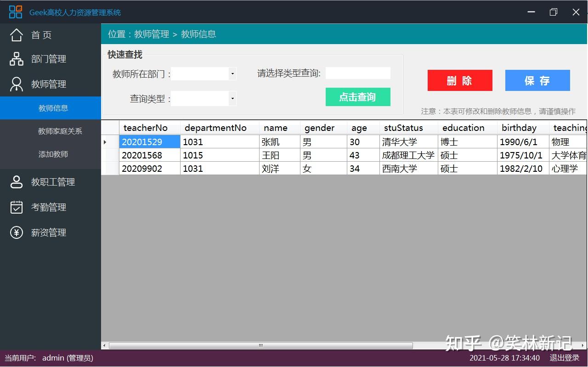Switch to 教师信息 submenu item
588x367 pixels.
point(53,108)
